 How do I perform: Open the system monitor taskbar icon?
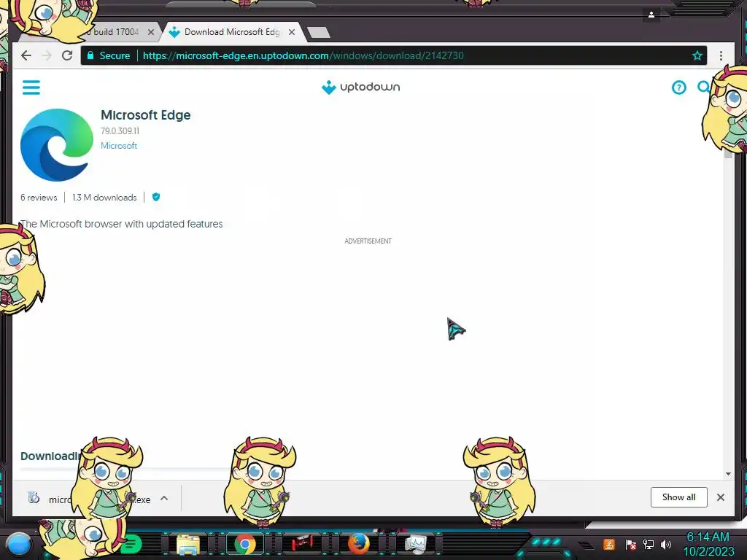tap(416, 544)
